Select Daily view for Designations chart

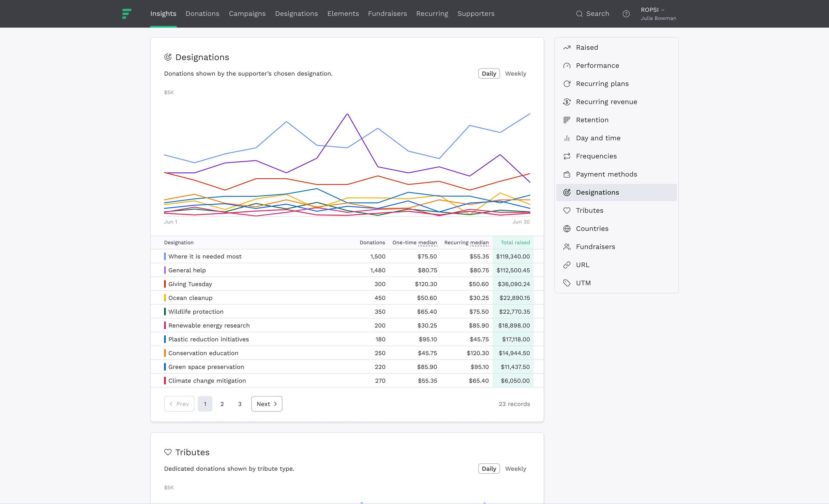pyautogui.click(x=489, y=74)
